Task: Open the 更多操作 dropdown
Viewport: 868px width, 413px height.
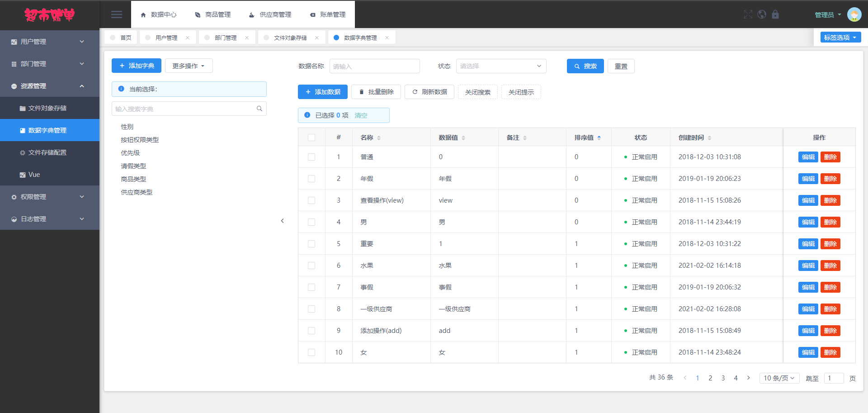Action: click(189, 66)
